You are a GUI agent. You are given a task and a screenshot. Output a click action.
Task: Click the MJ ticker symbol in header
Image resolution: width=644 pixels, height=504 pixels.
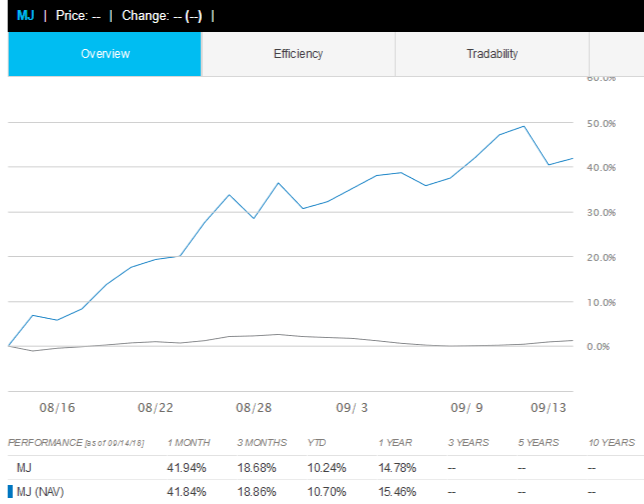[x=25, y=16]
